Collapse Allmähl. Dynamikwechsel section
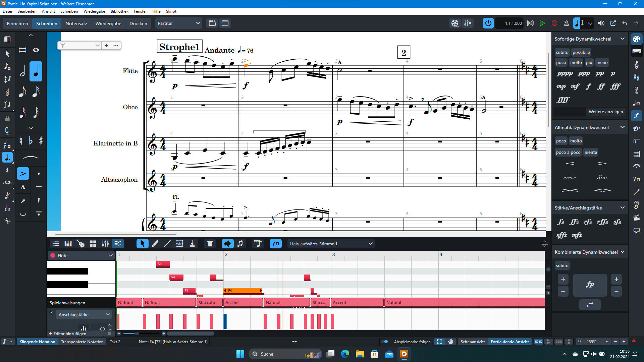Viewport: 644px width, 362px height. 623,127
